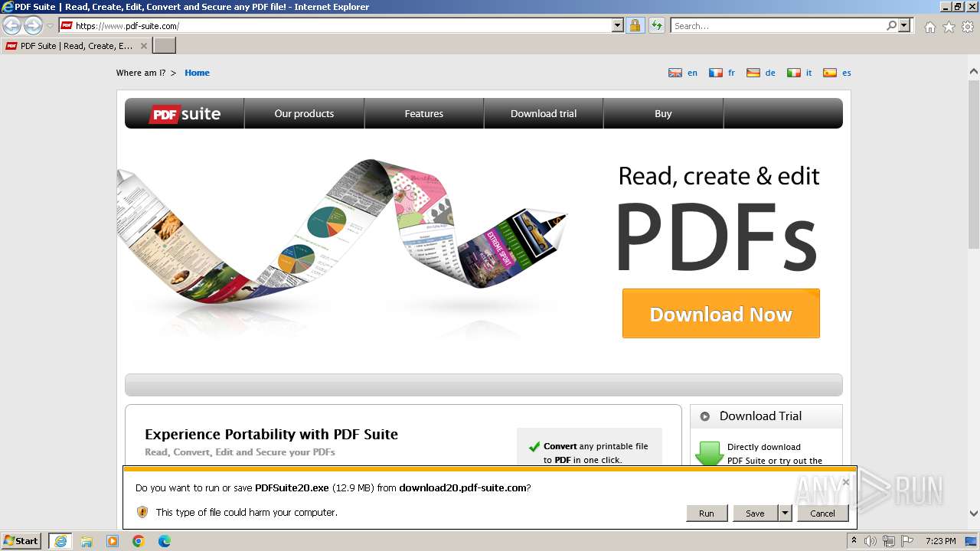Click the Italian flag icon

coord(794,73)
